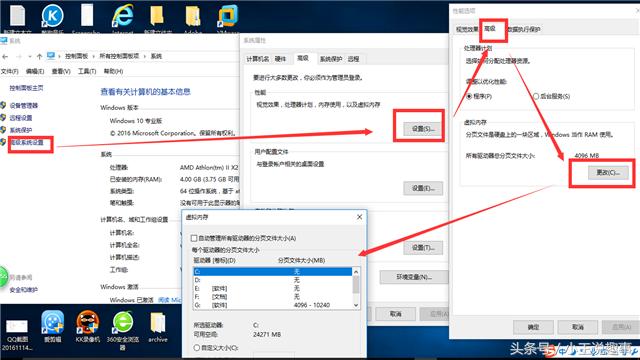Check 自动管理所有驱动器的分页文件大小 box
Viewport: 640px width, 360px height.
point(194,238)
